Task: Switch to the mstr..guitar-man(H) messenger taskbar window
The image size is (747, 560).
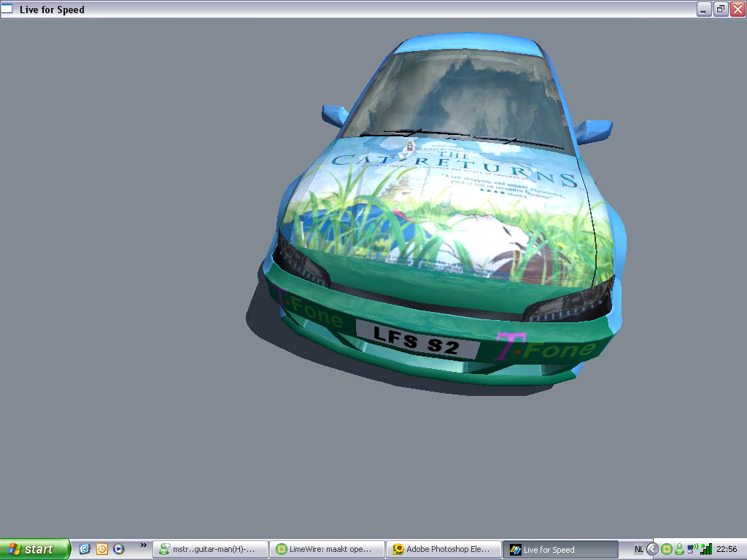Action: click(210, 549)
